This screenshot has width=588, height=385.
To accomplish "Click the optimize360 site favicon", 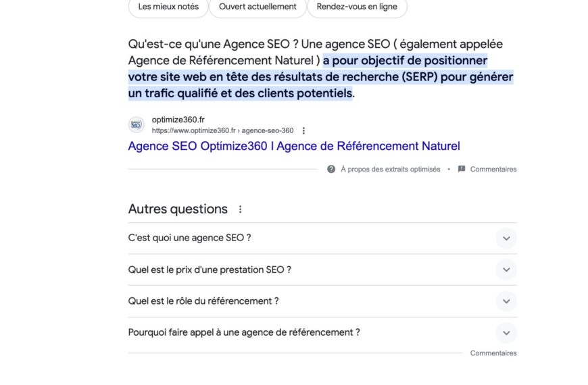I will click(136, 125).
